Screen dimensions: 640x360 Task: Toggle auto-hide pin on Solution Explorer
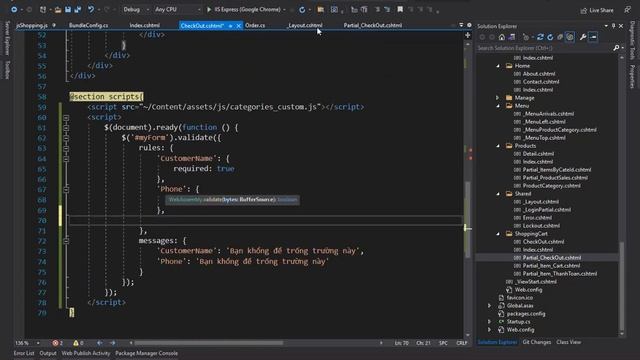(613, 26)
